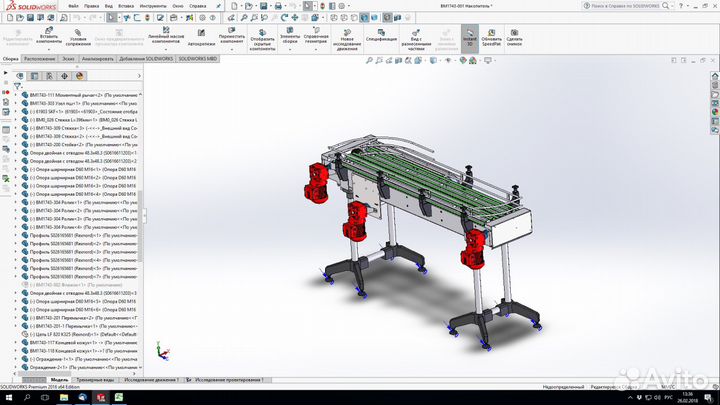Toggle Show Hidden Components (Отобразить скрытые компоненты)

[x=263, y=32]
